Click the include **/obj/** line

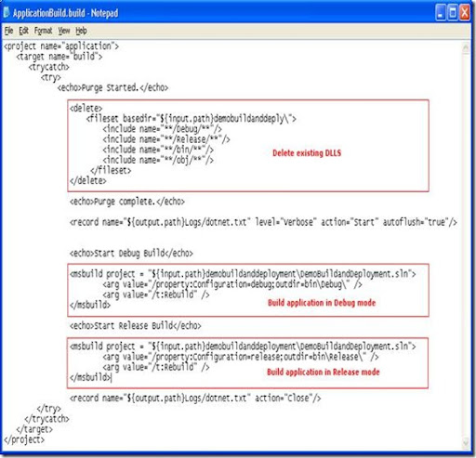pyautogui.click(x=158, y=160)
